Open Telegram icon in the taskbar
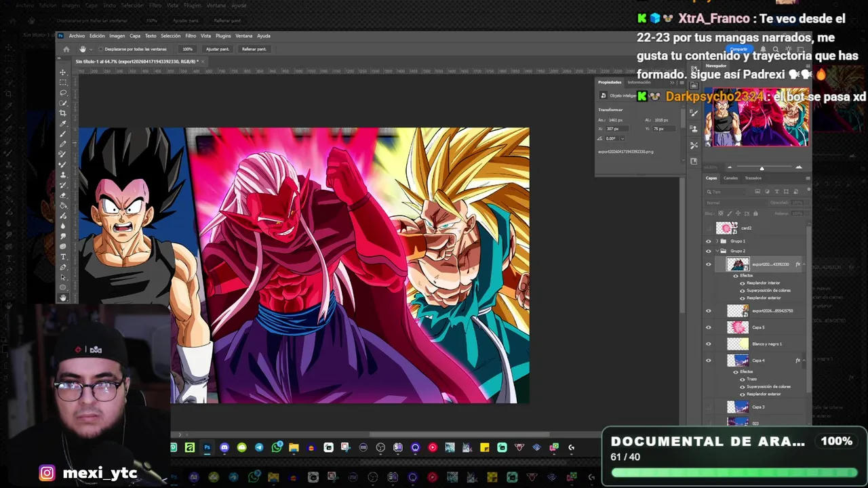This screenshot has width=868, height=488. tap(259, 447)
